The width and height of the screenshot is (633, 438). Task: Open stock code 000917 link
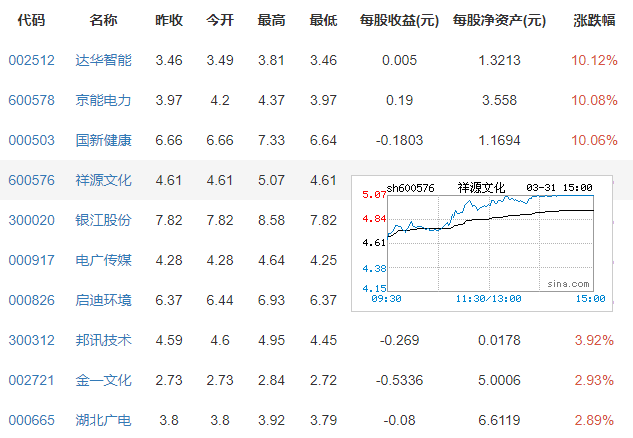pos(31,260)
